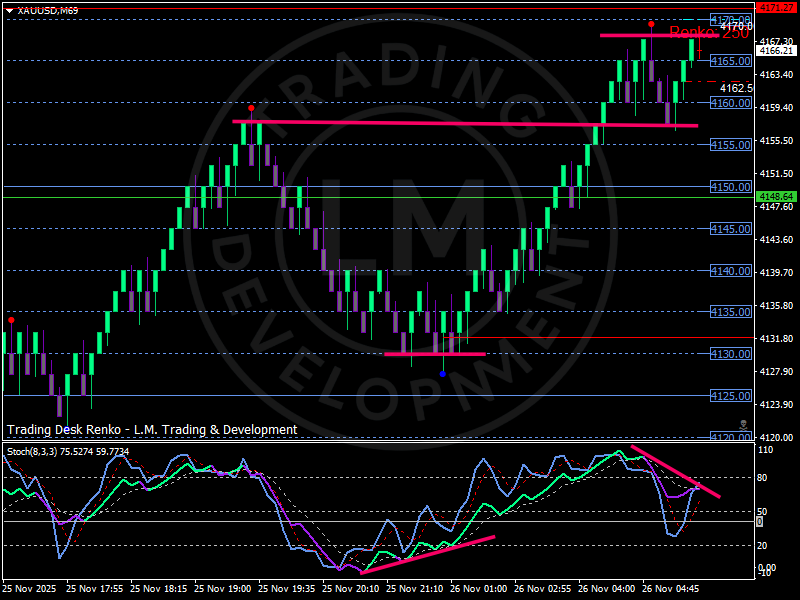Select the 4160.00 level label

731,103
